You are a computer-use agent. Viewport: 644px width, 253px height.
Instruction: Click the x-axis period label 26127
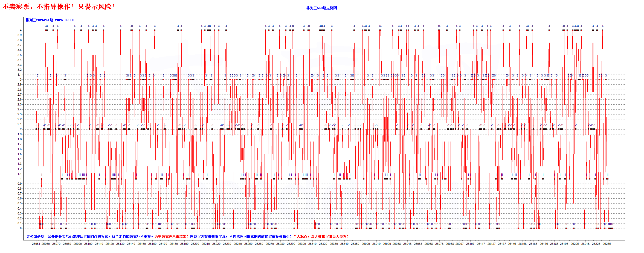pyautogui.click(x=492, y=244)
